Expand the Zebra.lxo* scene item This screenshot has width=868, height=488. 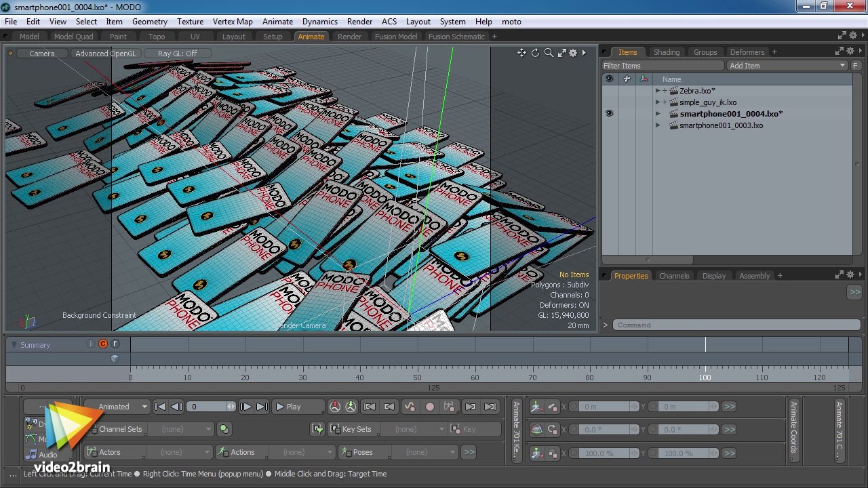click(x=658, y=91)
